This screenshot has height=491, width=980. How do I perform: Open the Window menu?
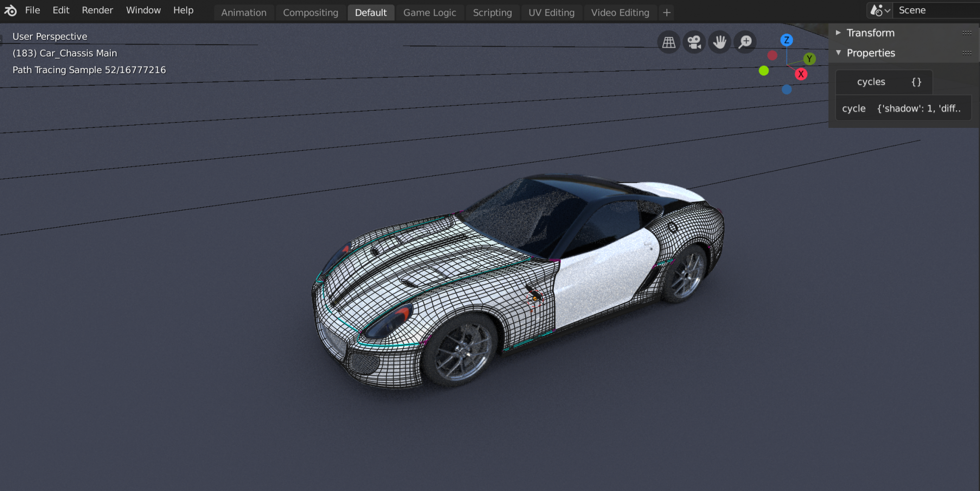143,10
